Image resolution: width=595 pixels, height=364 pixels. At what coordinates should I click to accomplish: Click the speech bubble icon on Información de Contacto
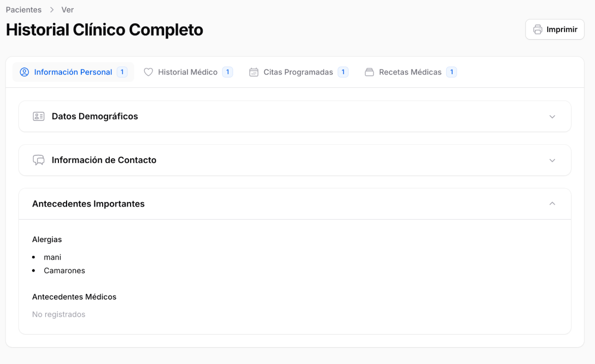39,160
